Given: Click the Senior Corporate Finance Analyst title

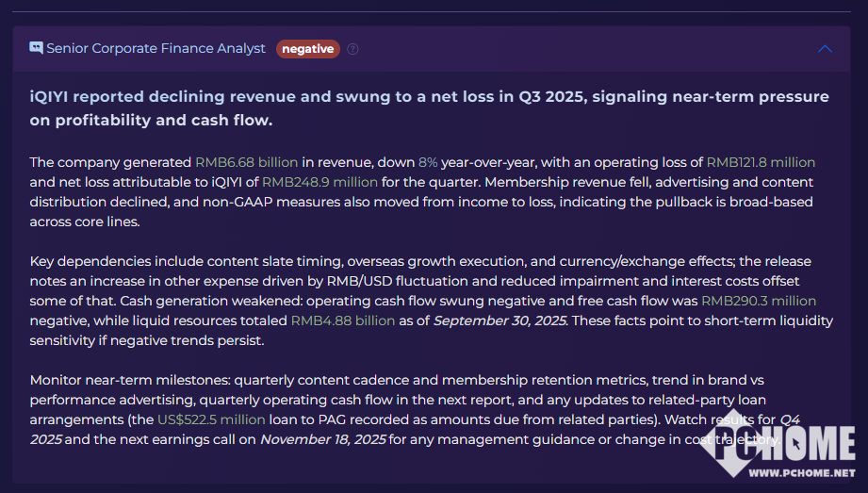Looking at the screenshot, I should (156, 49).
